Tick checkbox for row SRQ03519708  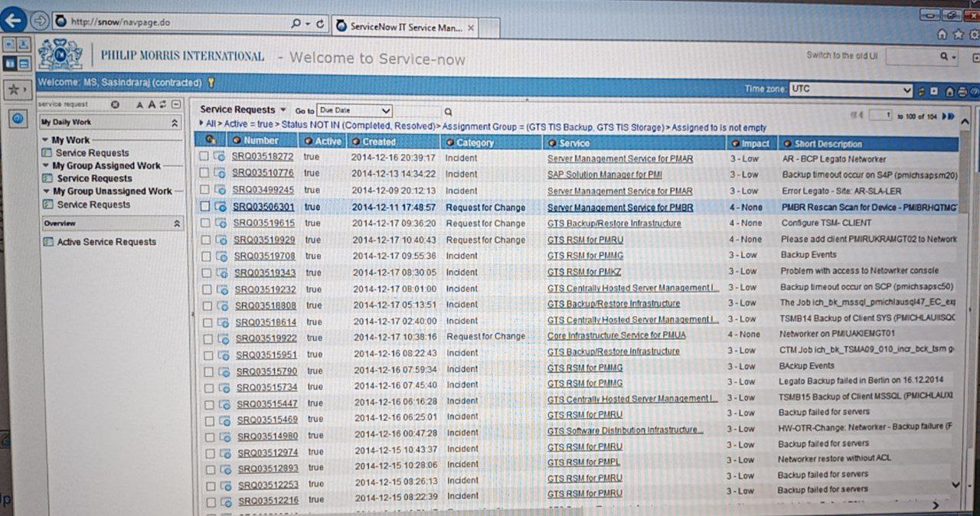[x=206, y=256]
